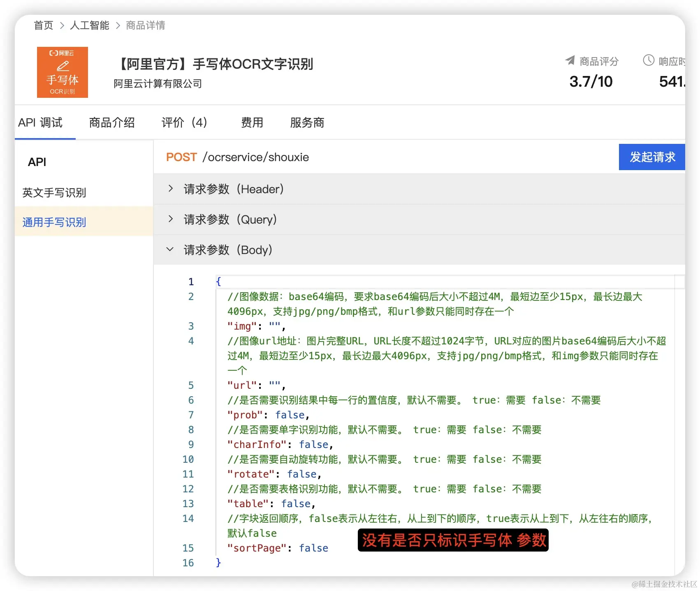Click the closing brace on line 16
700x591 pixels.
pyautogui.click(x=218, y=563)
